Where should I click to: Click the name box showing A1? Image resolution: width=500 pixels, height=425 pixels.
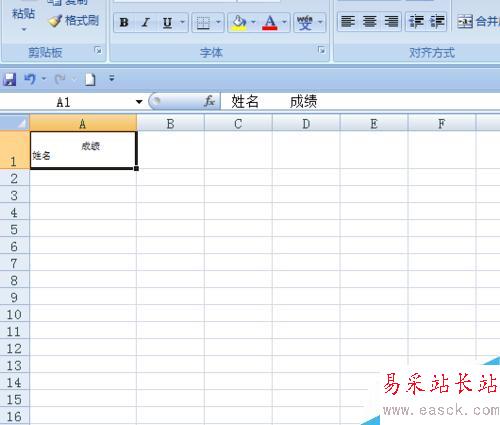point(63,102)
